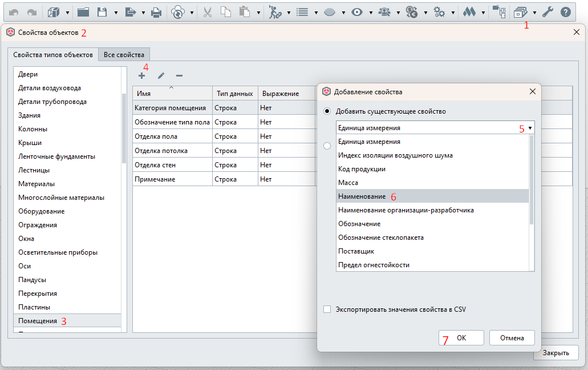Image resolution: width=588 pixels, height=370 pixels.
Task: Click the export arrow icon
Action: tap(130, 13)
